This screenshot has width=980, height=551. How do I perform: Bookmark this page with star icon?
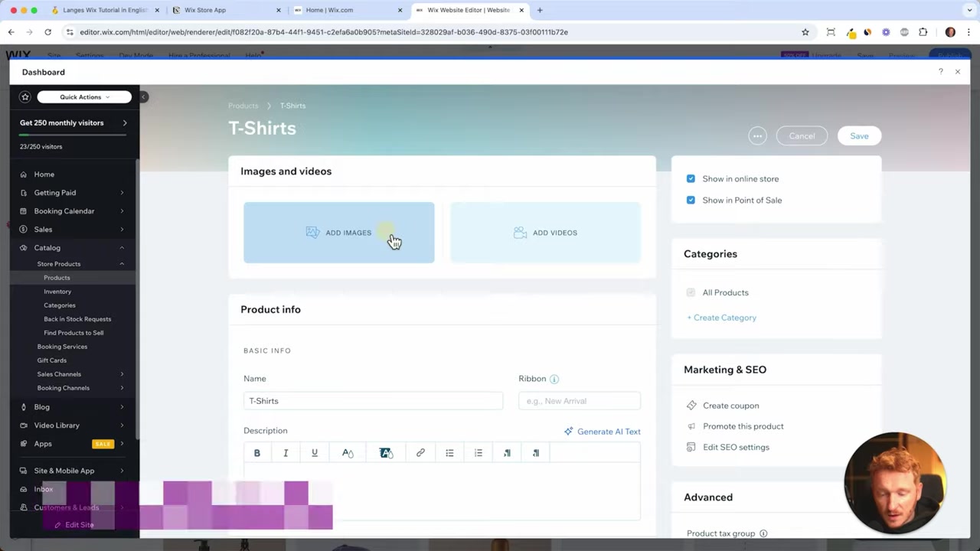click(x=805, y=32)
